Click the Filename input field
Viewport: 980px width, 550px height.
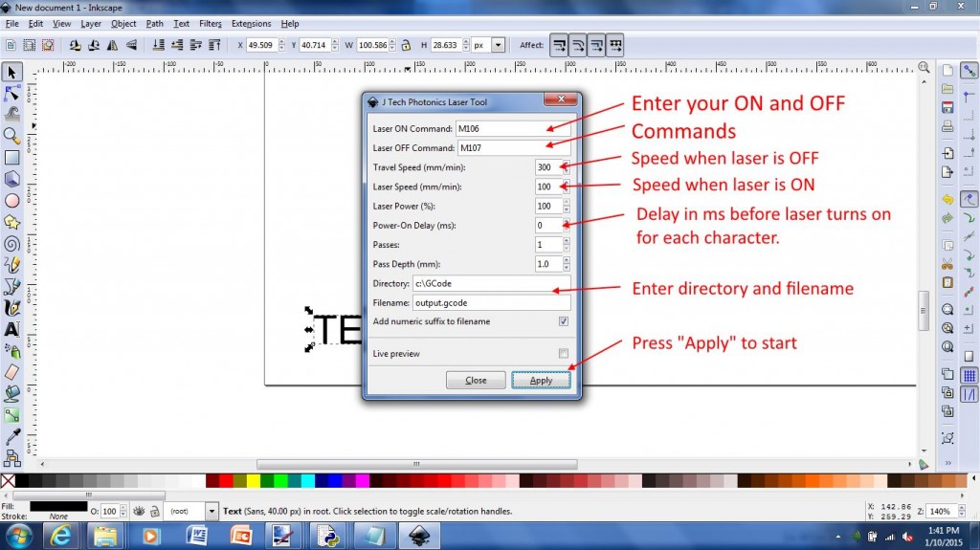click(491, 302)
